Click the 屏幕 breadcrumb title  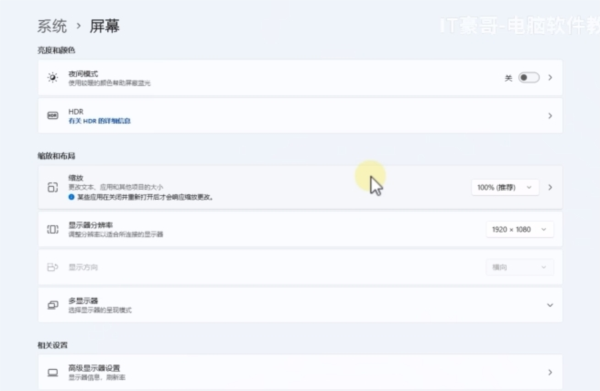(x=104, y=26)
